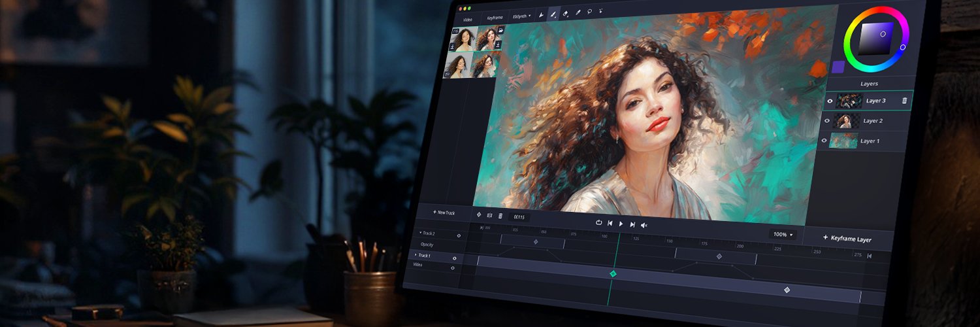
Task: Click the Keyframe Layer button
Action: coord(847,239)
